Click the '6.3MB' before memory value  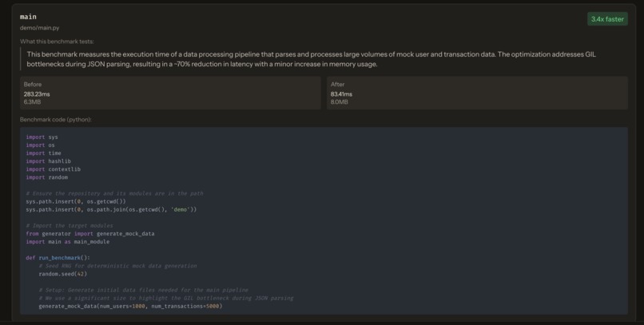click(32, 101)
